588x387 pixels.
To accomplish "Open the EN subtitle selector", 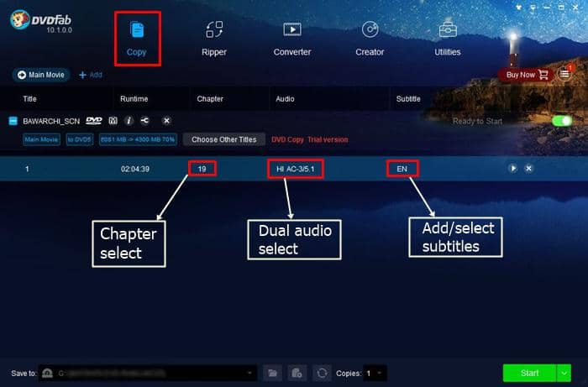I will click(402, 169).
